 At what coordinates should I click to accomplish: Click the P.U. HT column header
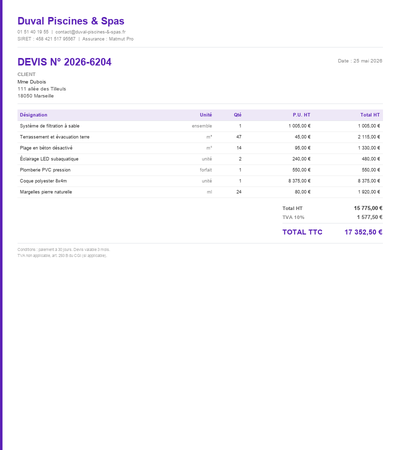301,115
